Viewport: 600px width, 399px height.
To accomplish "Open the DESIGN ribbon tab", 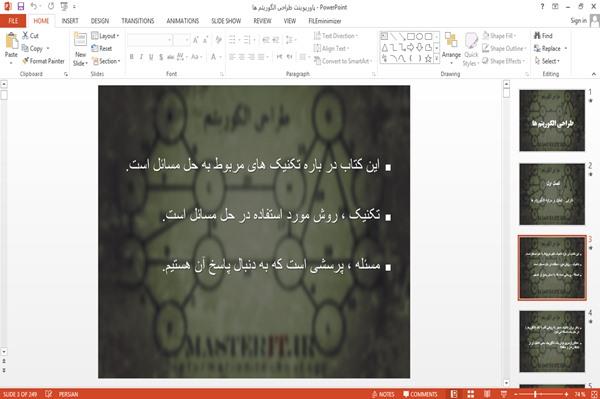I will tap(100, 21).
